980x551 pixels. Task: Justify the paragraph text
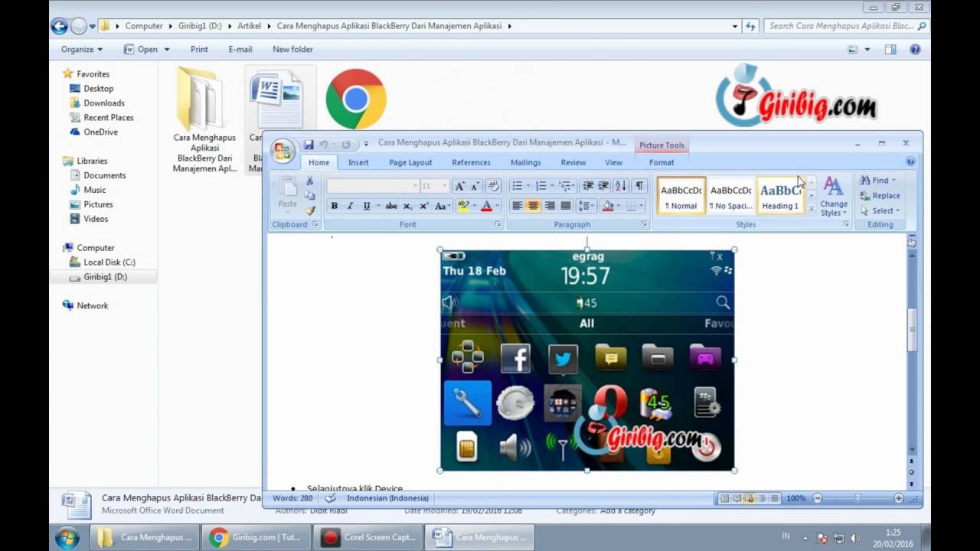pos(566,206)
